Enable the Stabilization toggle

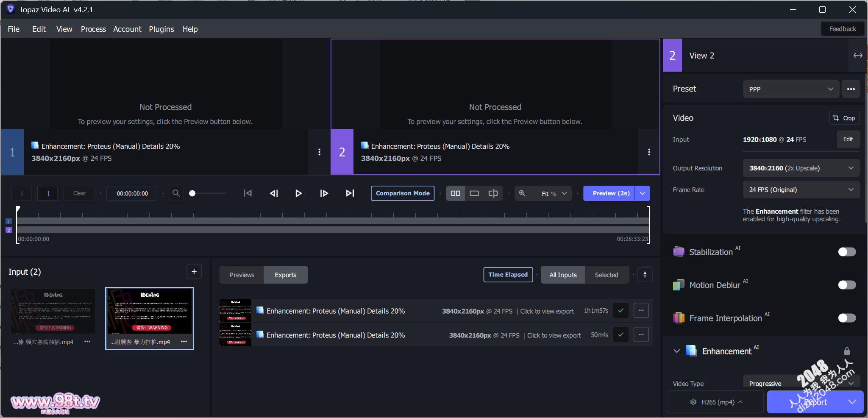[846, 252]
